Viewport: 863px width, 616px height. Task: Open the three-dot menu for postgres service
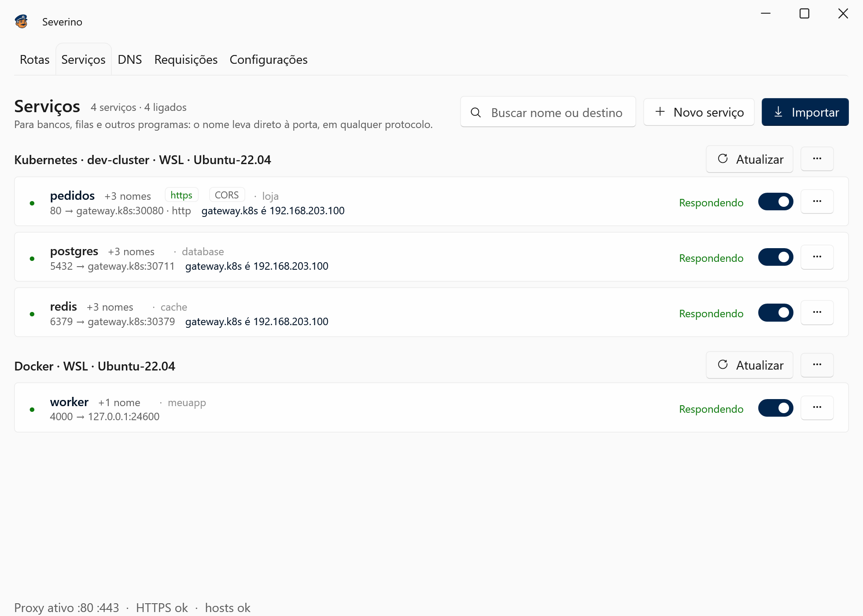point(817,257)
